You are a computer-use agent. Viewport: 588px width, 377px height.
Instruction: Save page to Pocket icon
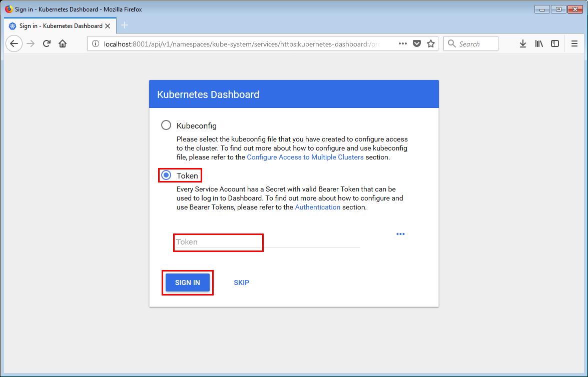(x=417, y=44)
